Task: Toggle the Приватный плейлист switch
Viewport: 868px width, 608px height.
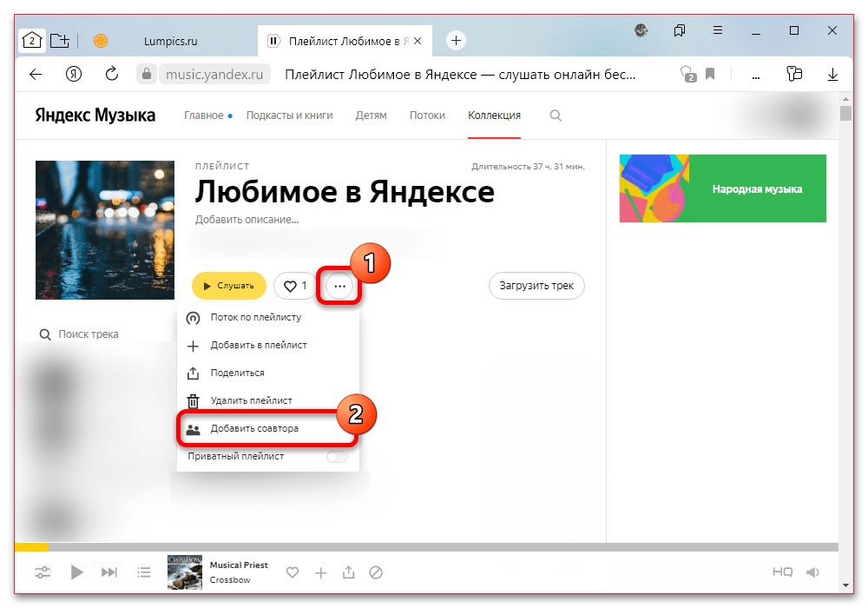Action: [x=337, y=456]
